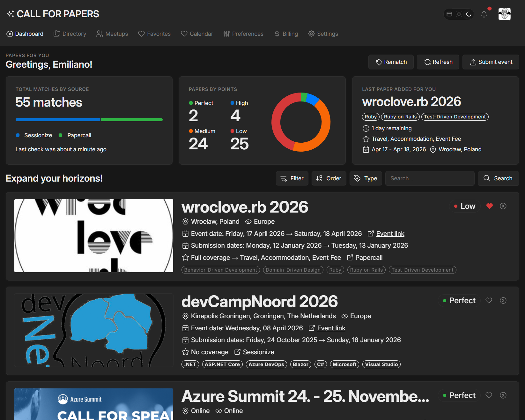Screen dimensions: 525x420
Task: Unfavorite wroclove.rb via the red heart
Action: (490, 206)
